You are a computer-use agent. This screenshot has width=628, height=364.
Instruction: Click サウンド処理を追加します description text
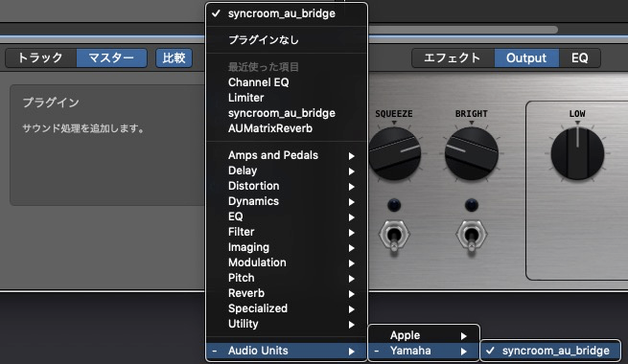point(82,128)
